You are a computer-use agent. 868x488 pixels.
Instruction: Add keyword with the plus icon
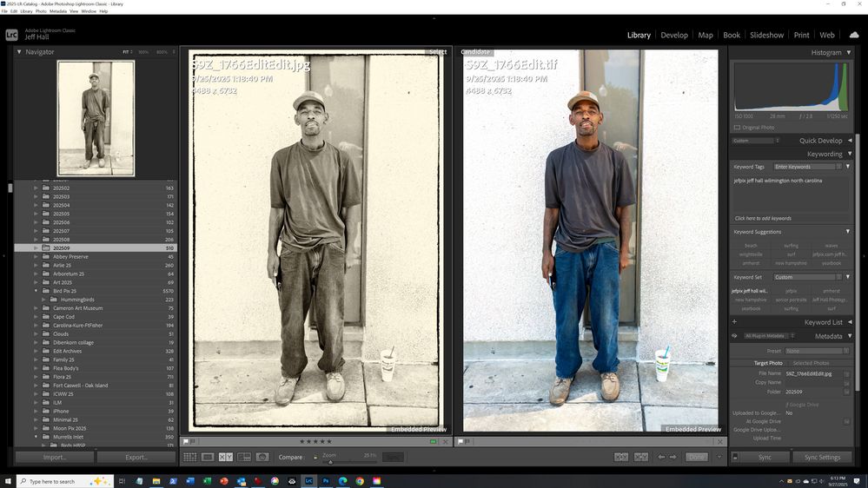coord(734,321)
